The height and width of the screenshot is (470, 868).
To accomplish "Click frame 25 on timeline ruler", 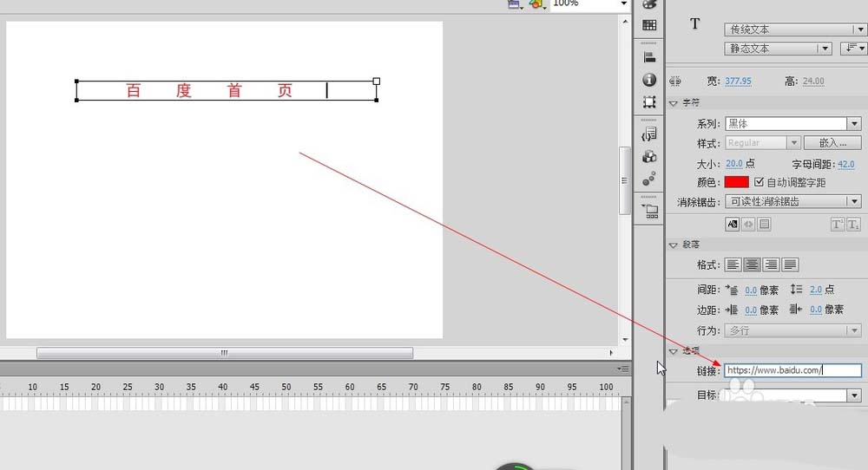I will pos(128,387).
